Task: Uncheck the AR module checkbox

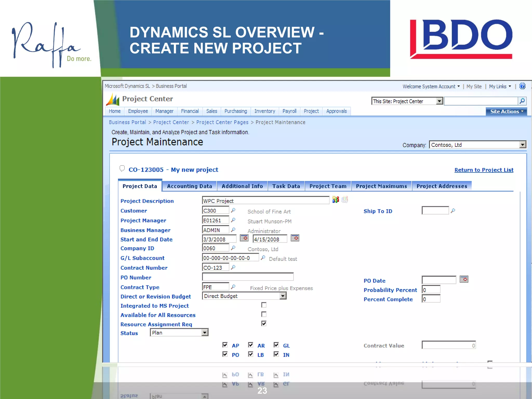Action: point(250,345)
